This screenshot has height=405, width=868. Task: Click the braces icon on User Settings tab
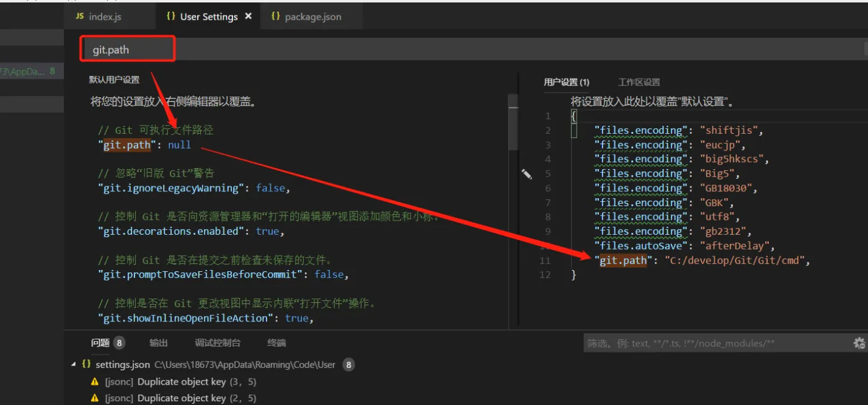tap(170, 17)
